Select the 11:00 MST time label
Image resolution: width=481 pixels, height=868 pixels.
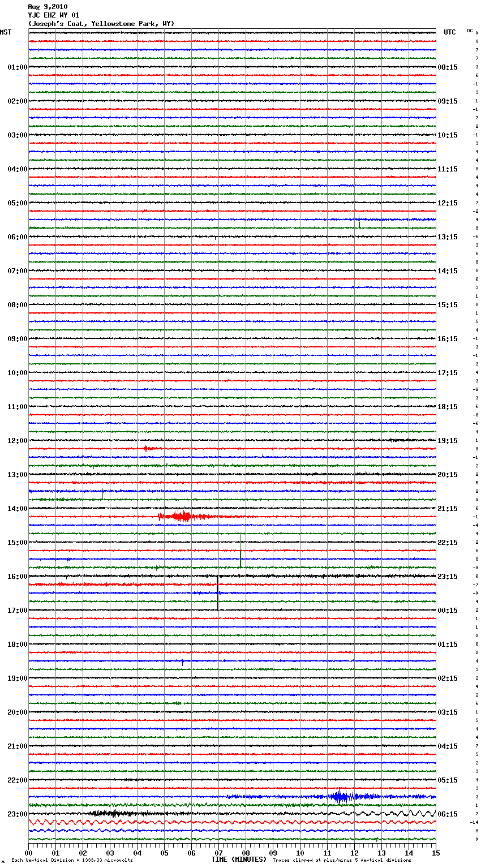(18, 407)
